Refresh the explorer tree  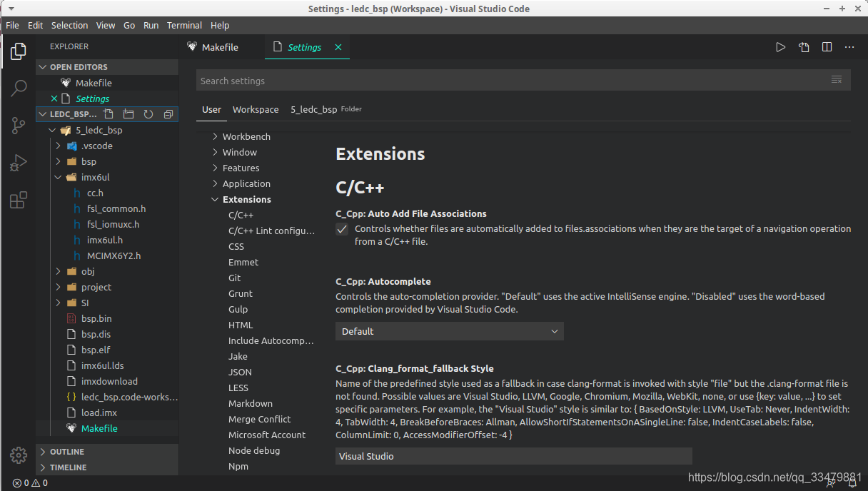(x=148, y=114)
